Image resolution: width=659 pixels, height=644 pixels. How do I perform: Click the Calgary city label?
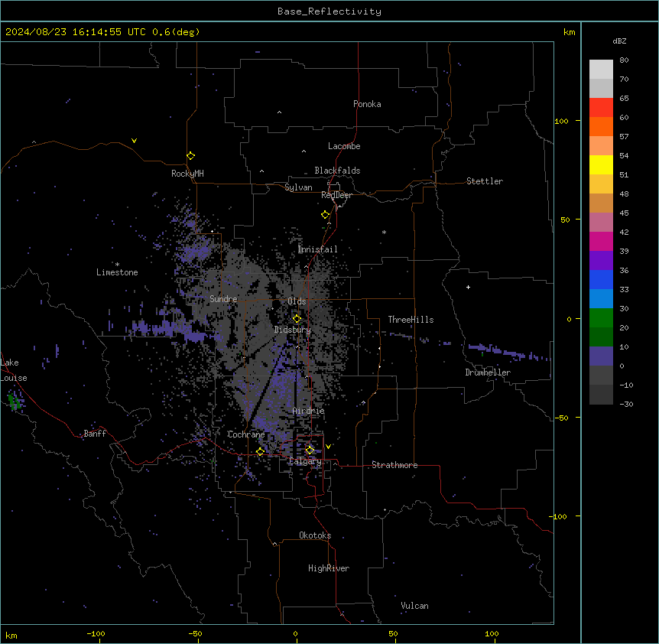(x=305, y=461)
